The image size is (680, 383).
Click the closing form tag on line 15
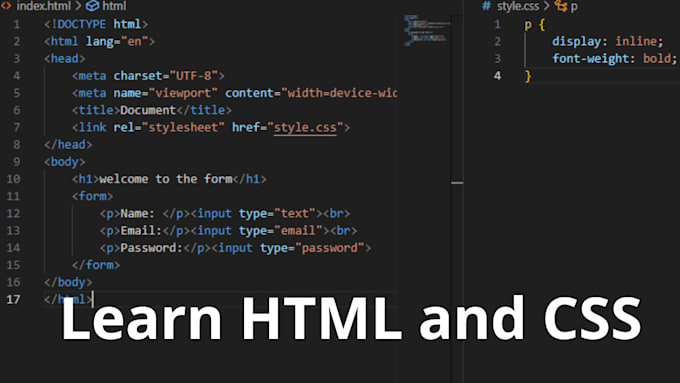pyautogui.click(x=96, y=265)
